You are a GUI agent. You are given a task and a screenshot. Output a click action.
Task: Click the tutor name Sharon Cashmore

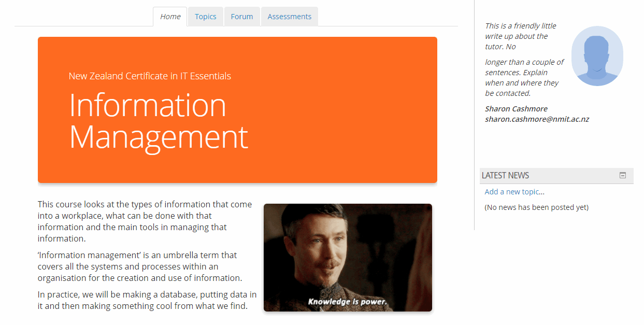[516, 108]
